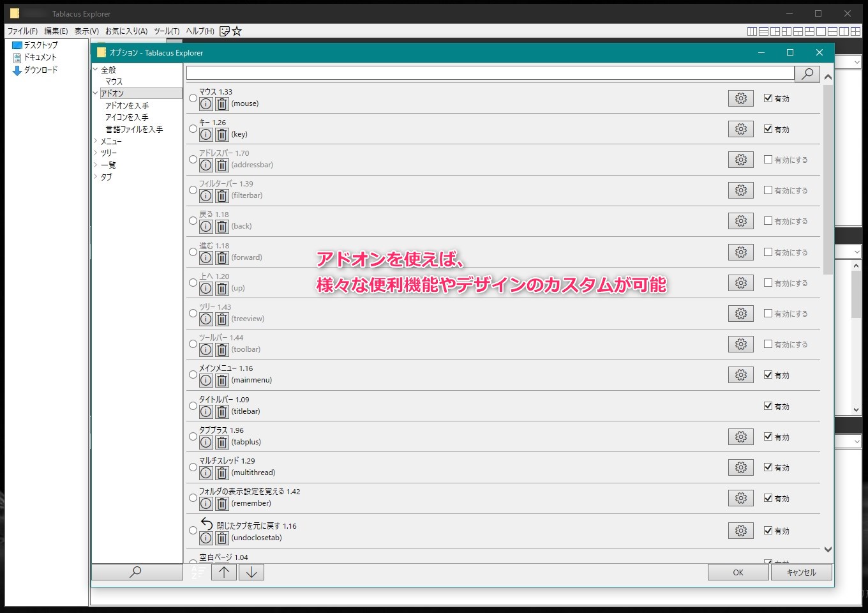Image resolution: width=868 pixels, height=613 pixels.
Task: Collapse the アドオン tree node
Action: click(96, 93)
